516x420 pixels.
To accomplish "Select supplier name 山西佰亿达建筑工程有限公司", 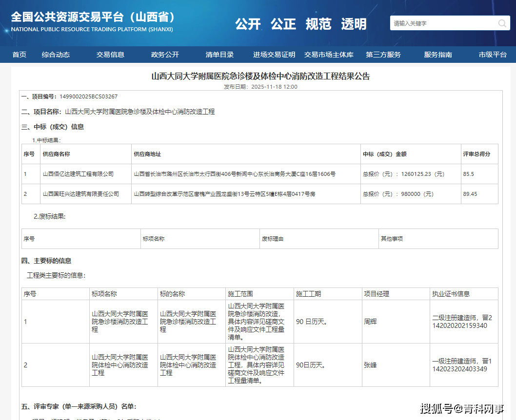I will [78, 174].
